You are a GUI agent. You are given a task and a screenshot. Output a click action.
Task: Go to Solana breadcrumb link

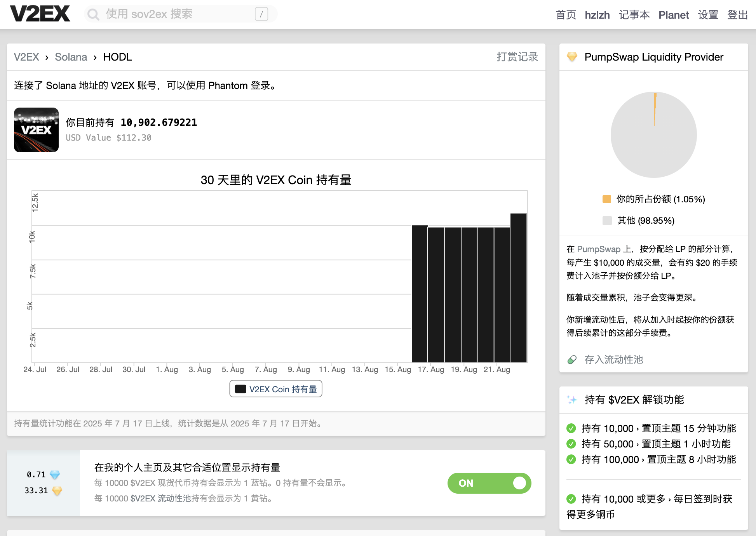pos(71,57)
